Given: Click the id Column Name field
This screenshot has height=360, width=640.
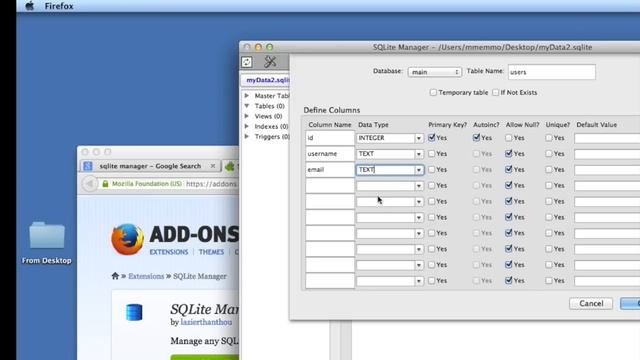Looking at the screenshot, I should pos(330,138).
